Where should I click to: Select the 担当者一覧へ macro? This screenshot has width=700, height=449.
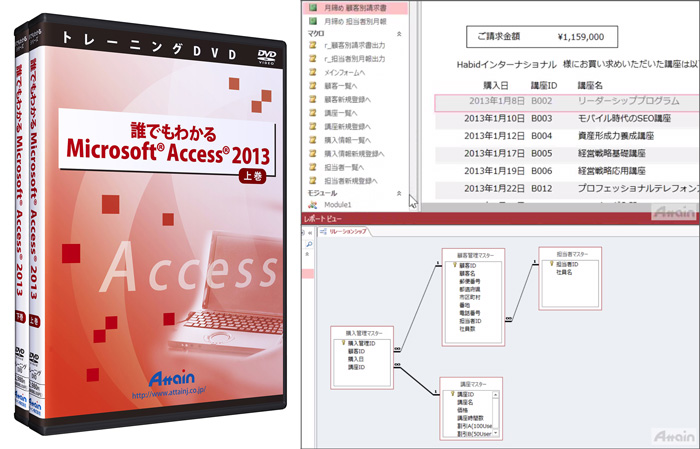click(344, 167)
